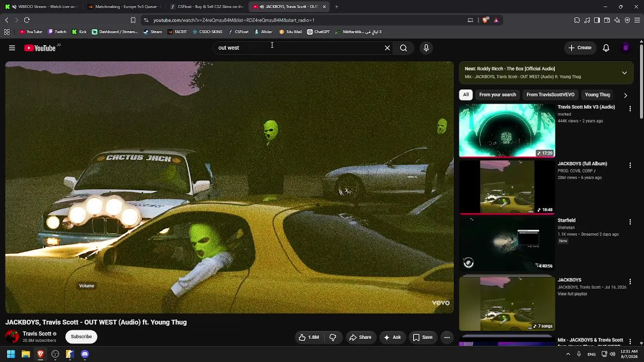Show more filter chips with arrow

click(x=625, y=95)
